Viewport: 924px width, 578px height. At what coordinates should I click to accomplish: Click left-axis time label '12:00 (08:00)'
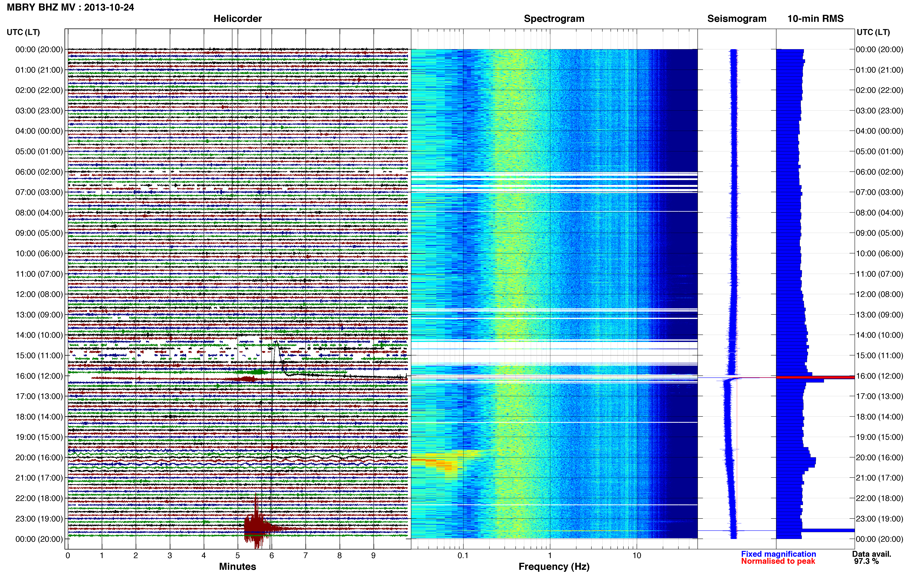tap(39, 294)
